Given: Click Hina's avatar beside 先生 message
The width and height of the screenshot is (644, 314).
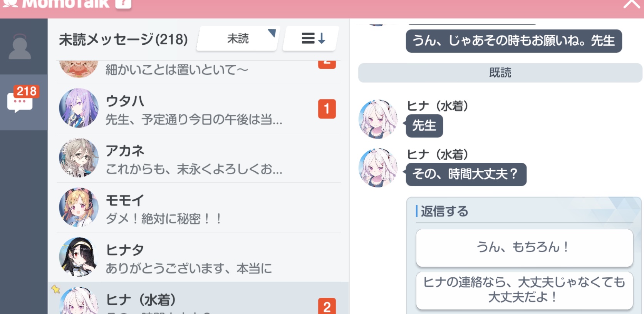Looking at the screenshot, I should pos(378,119).
